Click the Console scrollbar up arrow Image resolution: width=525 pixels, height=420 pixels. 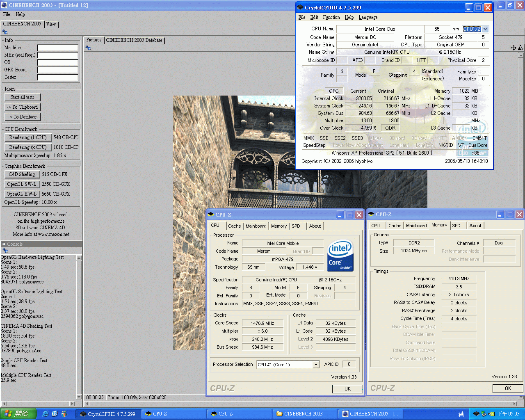(79, 258)
